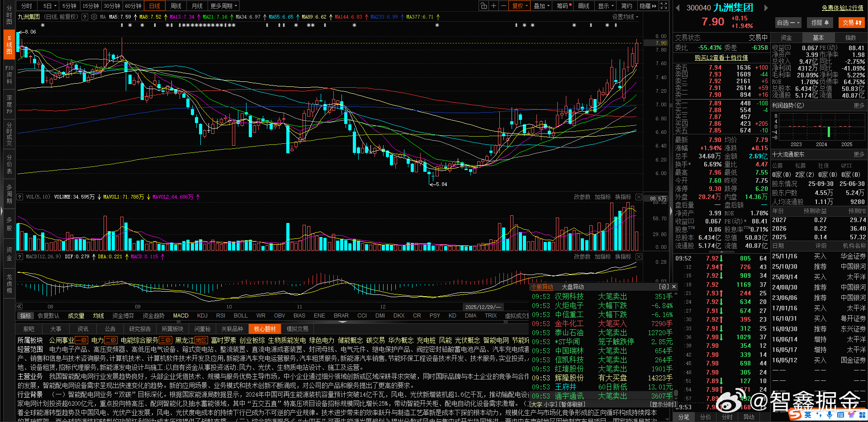Click the question mark help icon near VOL
This screenshot has width=868, height=422.
19,197
